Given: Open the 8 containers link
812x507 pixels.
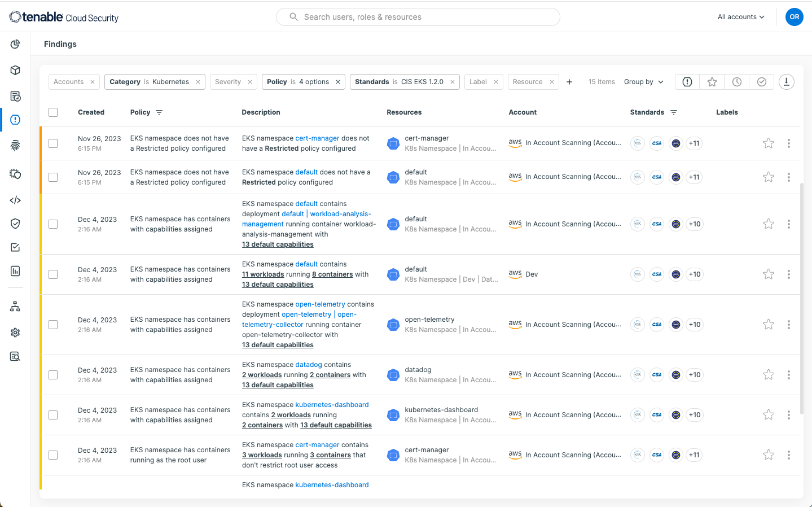Looking at the screenshot, I should pyautogui.click(x=332, y=274).
